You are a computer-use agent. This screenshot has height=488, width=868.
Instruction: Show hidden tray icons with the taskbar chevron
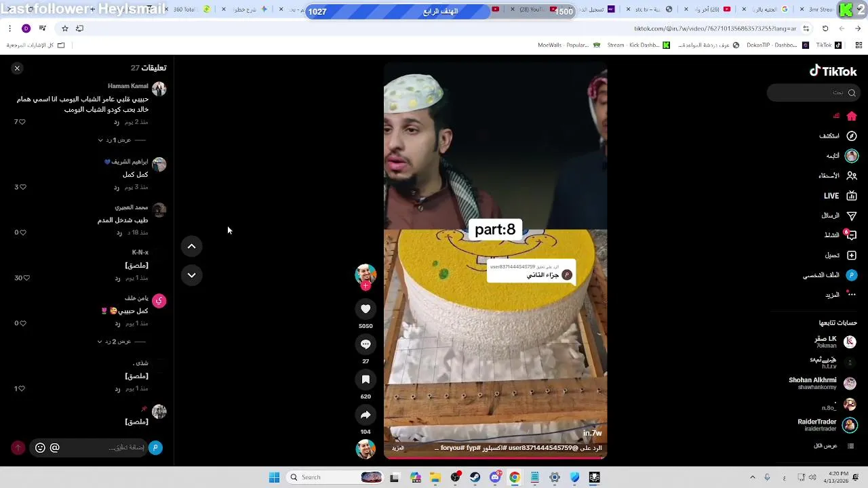(x=752, y=477)
